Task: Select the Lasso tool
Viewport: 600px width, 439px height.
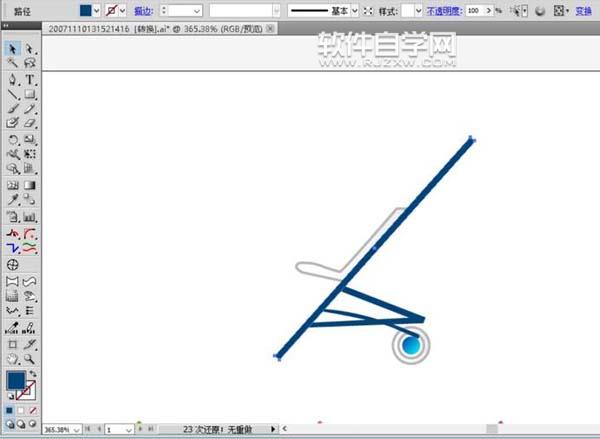Action: pyautogui.click(x=29, y=63)
